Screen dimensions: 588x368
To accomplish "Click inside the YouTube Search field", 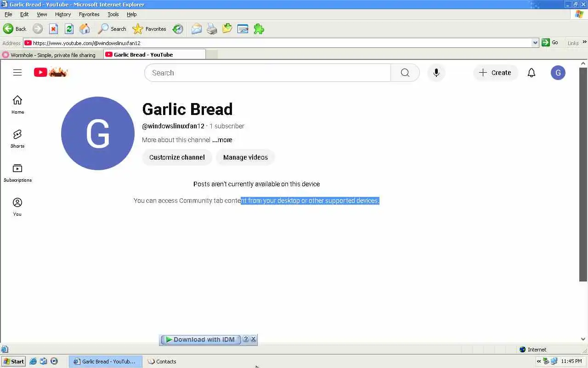I will [267, 73].
